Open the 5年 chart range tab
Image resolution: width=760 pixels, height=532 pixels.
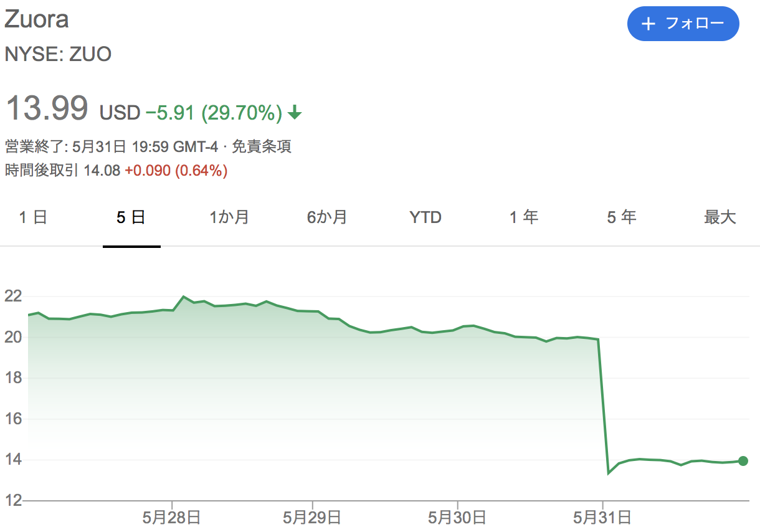622,217
